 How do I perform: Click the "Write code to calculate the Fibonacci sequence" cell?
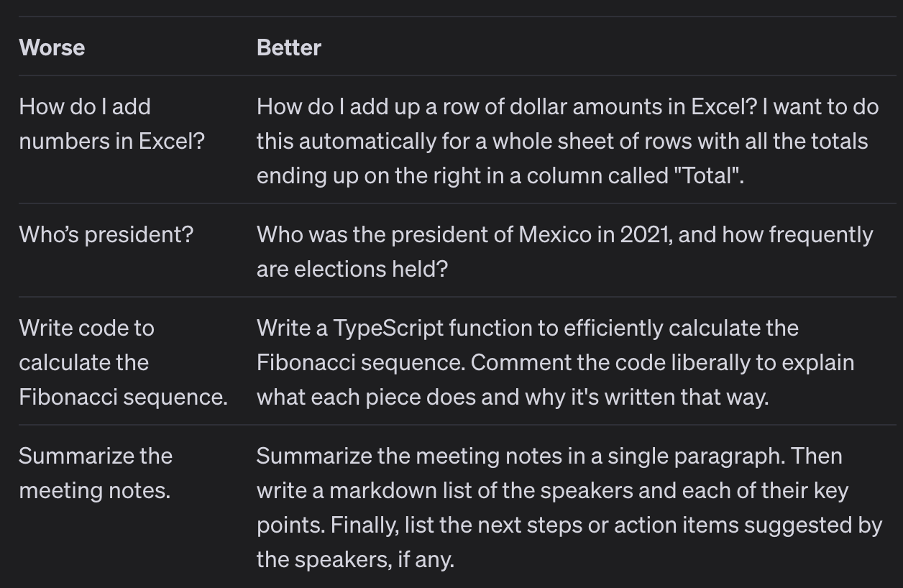click(124, 362)
